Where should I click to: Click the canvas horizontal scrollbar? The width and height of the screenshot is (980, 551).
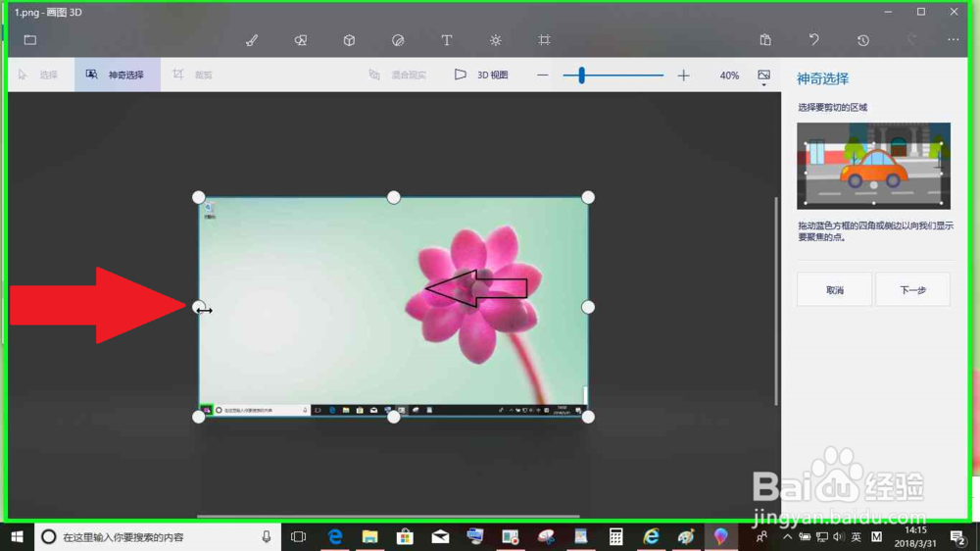(x=388, y=516)
